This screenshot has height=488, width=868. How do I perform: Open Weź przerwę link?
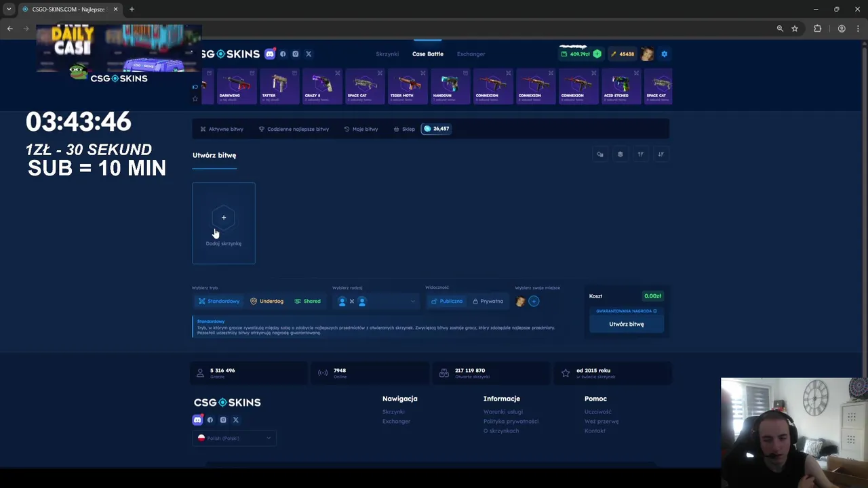601,421
